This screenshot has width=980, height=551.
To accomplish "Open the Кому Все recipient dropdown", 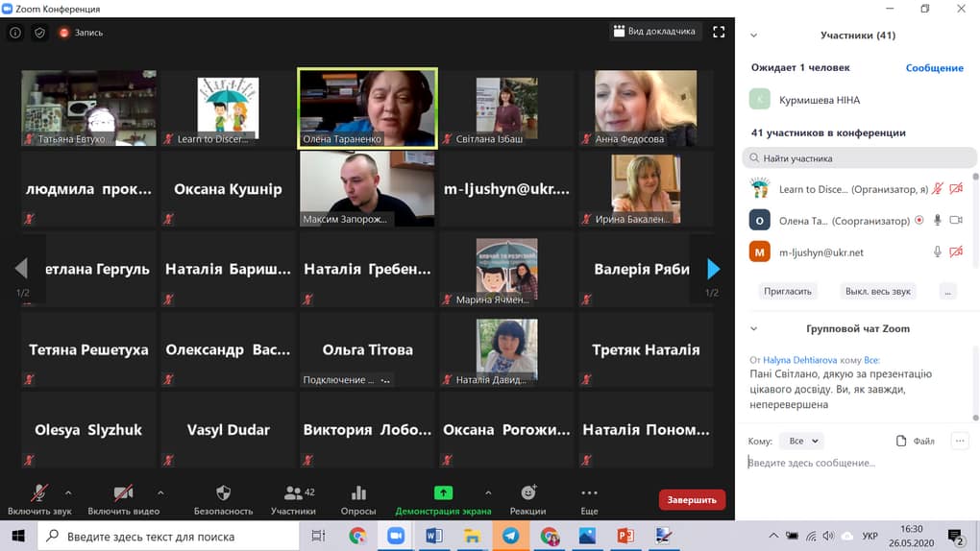I will point(802,441).
